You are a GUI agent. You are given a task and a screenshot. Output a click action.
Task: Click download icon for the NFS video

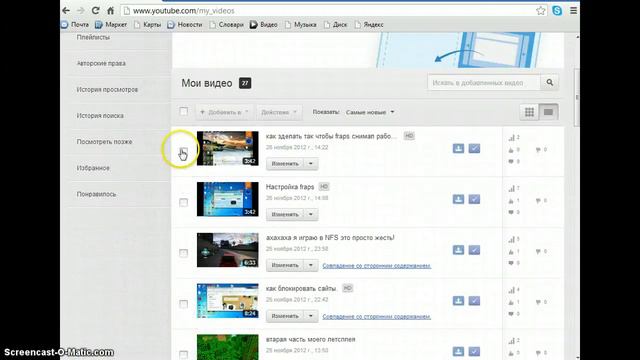458,250
